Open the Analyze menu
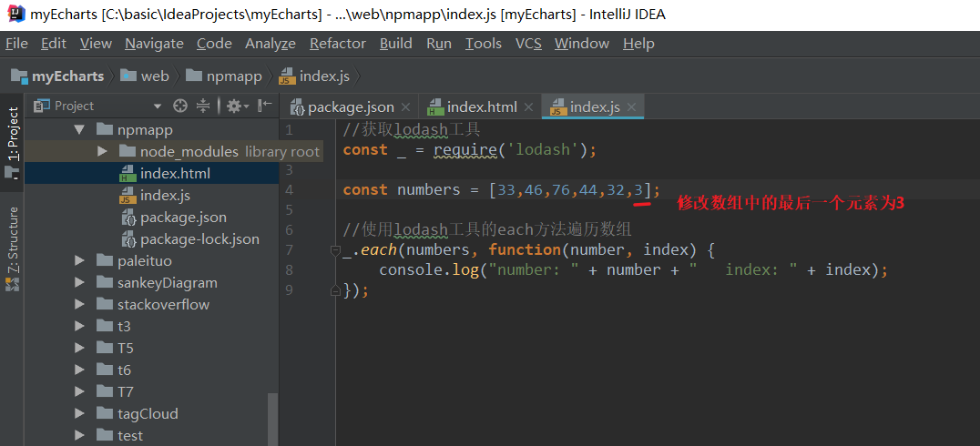The image size is (980, 446). click(x=271, y=44)
